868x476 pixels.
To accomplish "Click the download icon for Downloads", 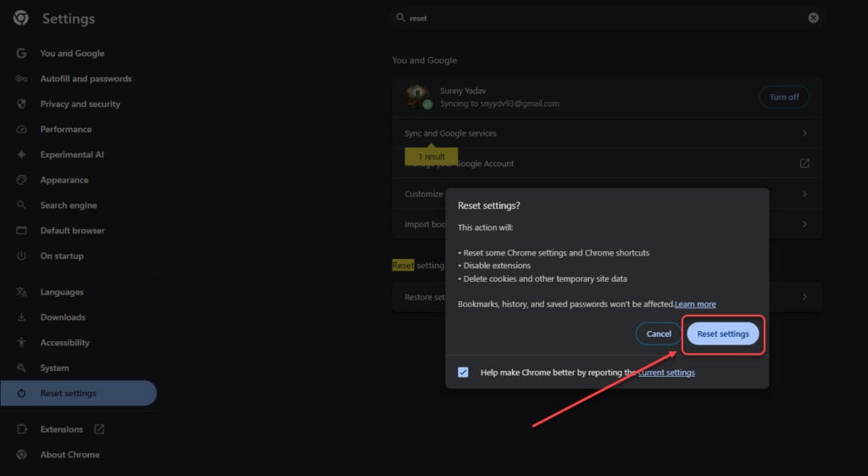I will pos(21,317).
